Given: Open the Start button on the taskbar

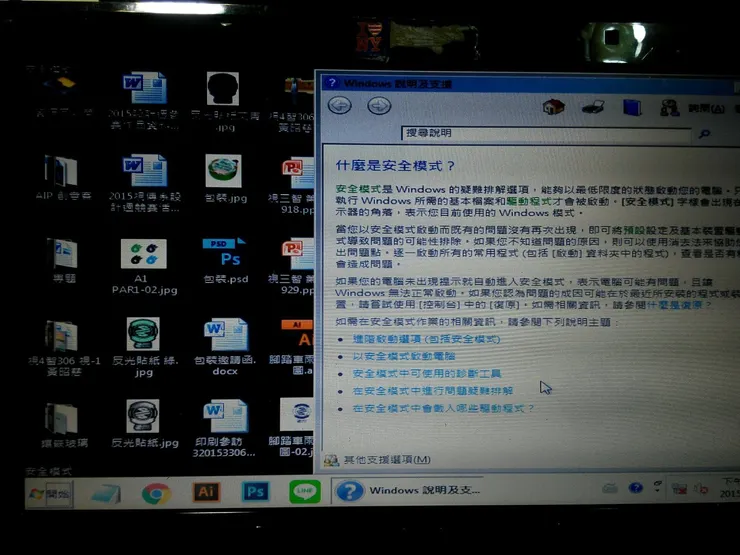Looking at the screenshot, I should pos(50,494).
